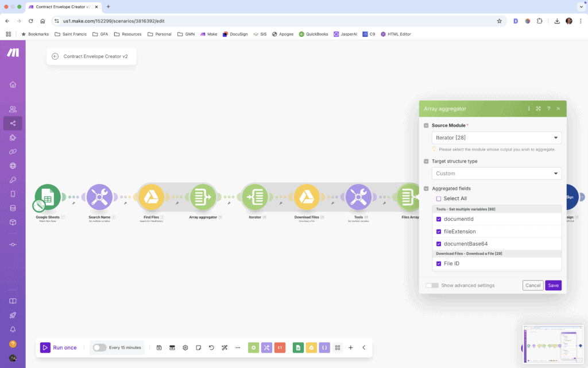Click the scenario settings gear in toolbar

coord(185,348)
